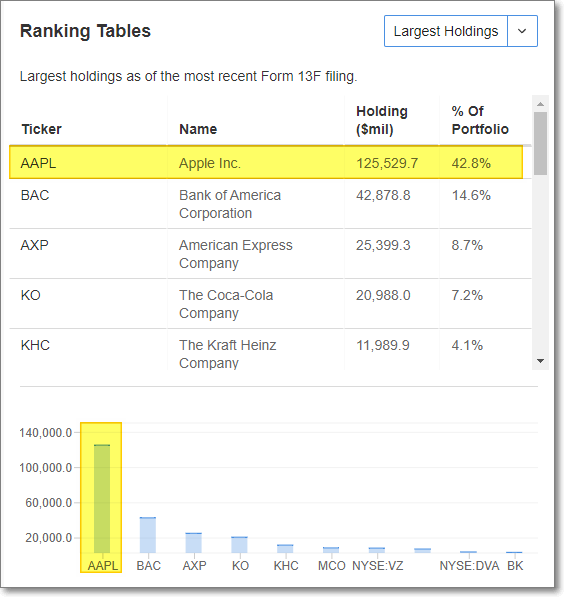This screenshot has height=597, width=564.
Task: Click the 7.2% portfolio value
Action: click(467, 295)
